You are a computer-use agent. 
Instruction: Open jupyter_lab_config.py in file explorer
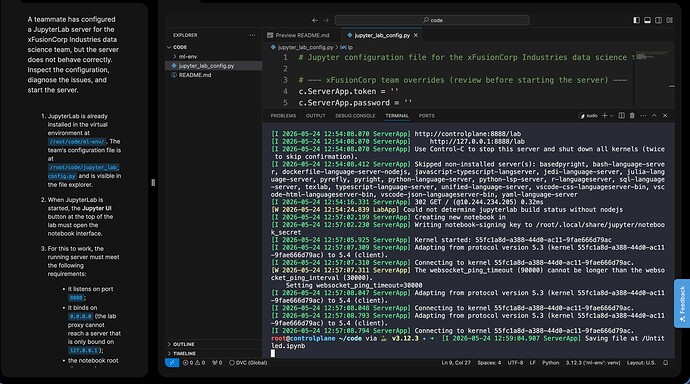coord(206,66)
